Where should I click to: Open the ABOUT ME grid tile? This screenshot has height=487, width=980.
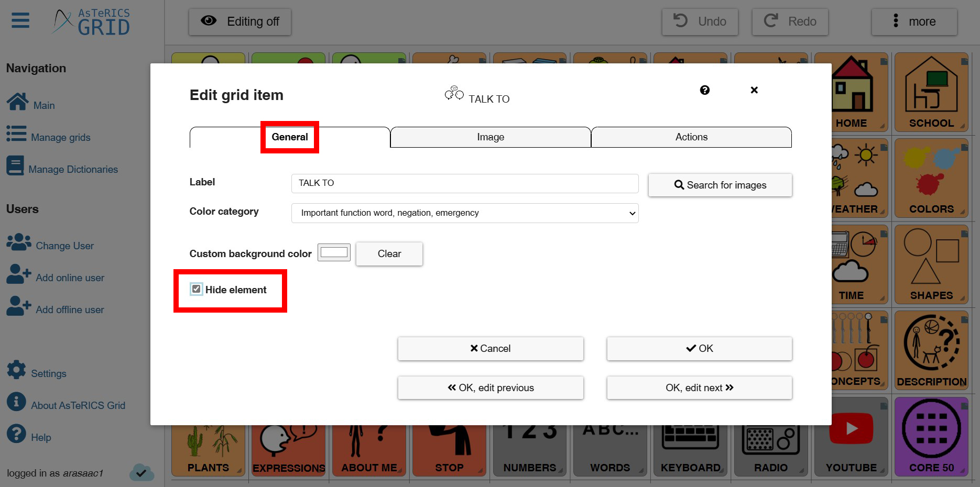click(x=369, y=450)
